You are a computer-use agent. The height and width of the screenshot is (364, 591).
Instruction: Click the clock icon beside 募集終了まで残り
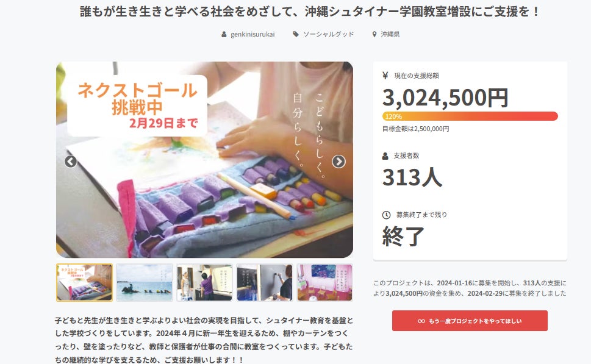pyautogui.click(x=386, y=215)
